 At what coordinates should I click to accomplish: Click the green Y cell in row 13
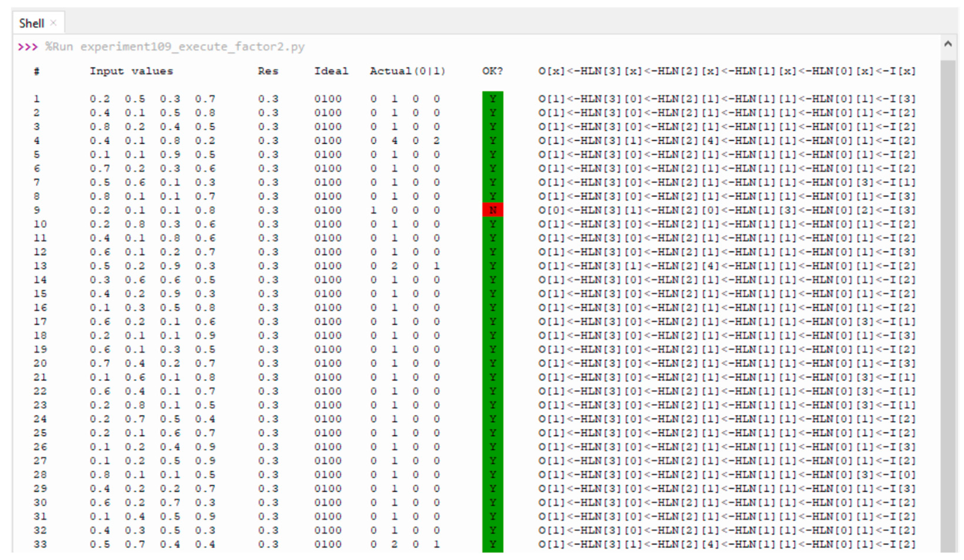click(x=493, y=266)
